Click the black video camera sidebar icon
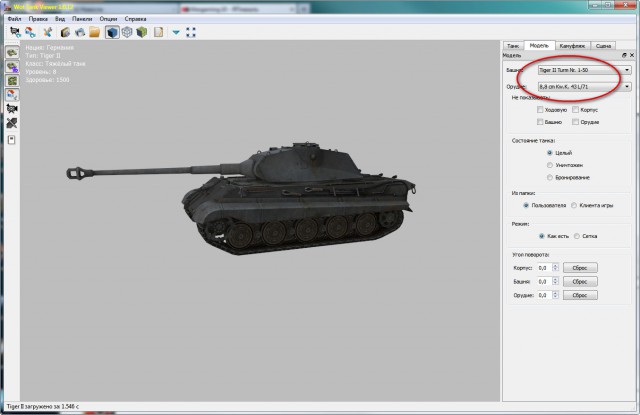 tap(12, 109)
